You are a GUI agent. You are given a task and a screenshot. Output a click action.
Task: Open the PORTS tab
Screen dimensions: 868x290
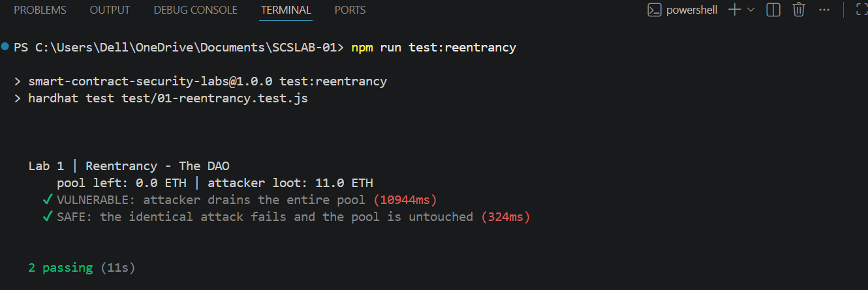350,10
